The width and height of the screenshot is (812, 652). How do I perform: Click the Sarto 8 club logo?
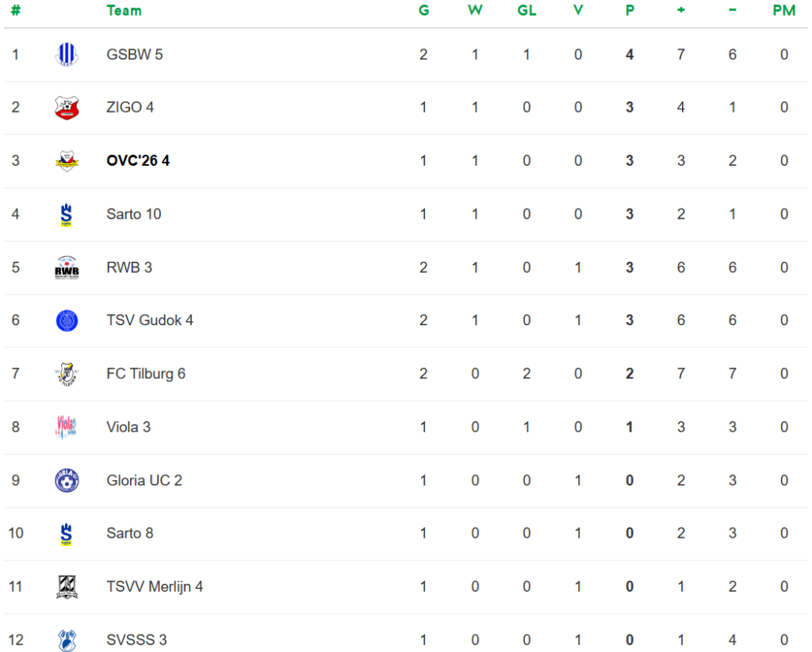[x=67, y=534]
